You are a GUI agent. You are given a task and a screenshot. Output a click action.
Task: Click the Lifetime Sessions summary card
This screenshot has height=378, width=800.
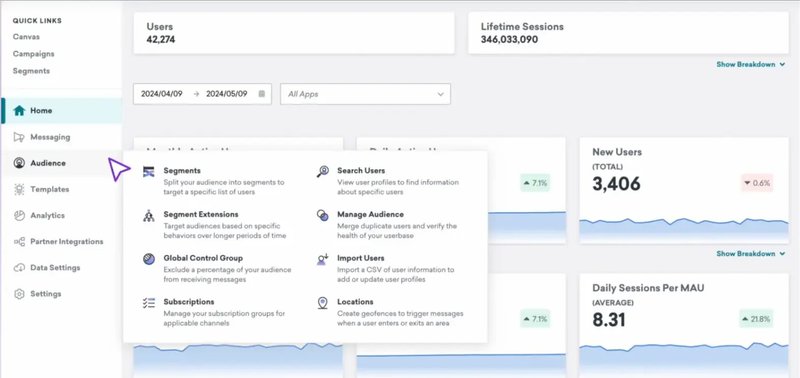pyautogui.click(x=629, y=33)
